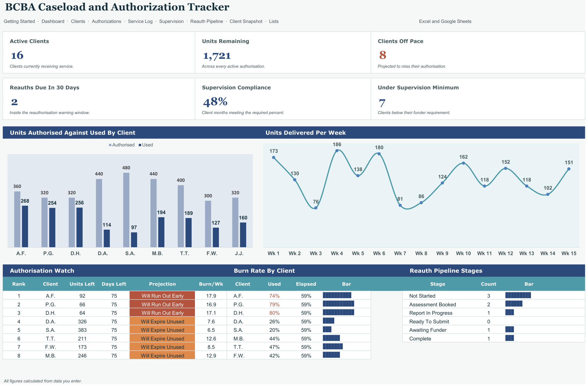Click the Not Started count bar
This screenshot has height=386, width=588.
(x=518, y=295)
